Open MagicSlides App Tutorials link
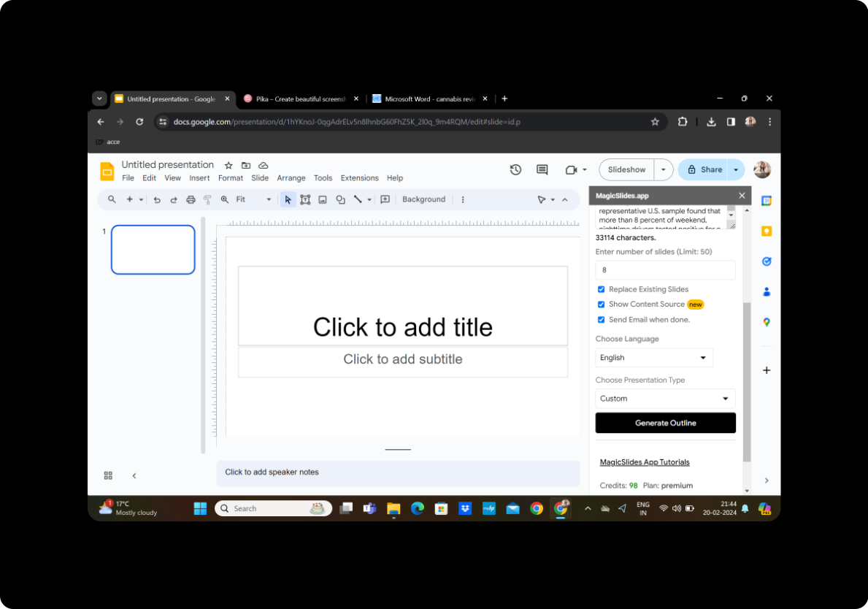Image resolution: width=868 pixels, height=609 pixels. [645, 462]
